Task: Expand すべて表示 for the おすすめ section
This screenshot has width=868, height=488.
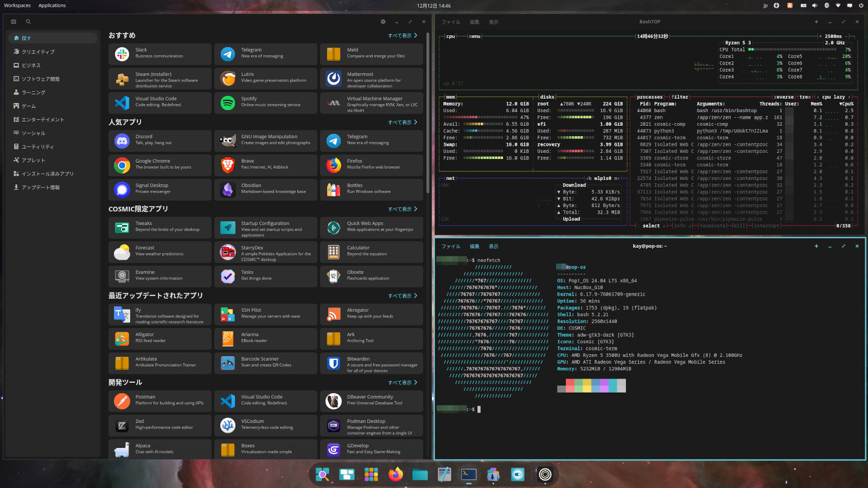Action: [x=402, y=36]
